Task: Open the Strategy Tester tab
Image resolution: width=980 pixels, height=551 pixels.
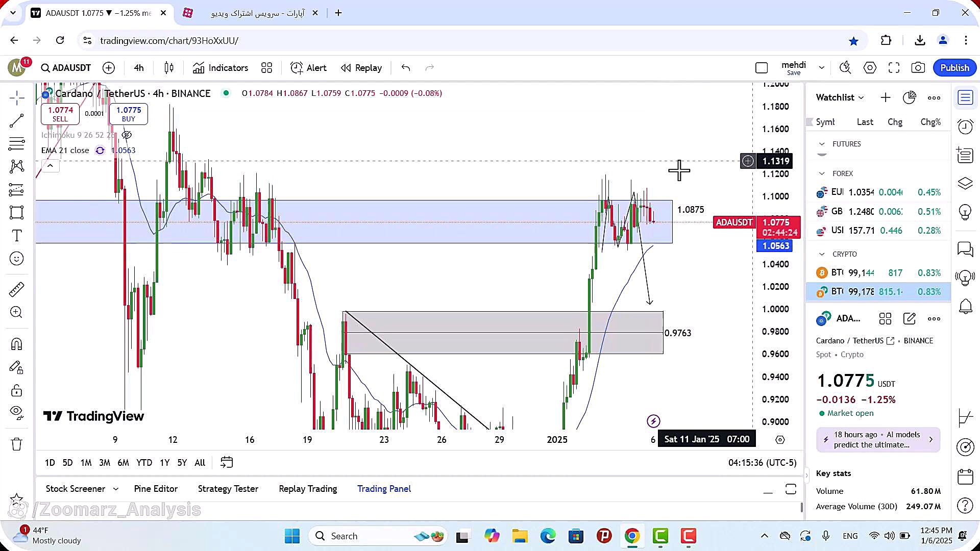Action: click(x=228, y=489)
